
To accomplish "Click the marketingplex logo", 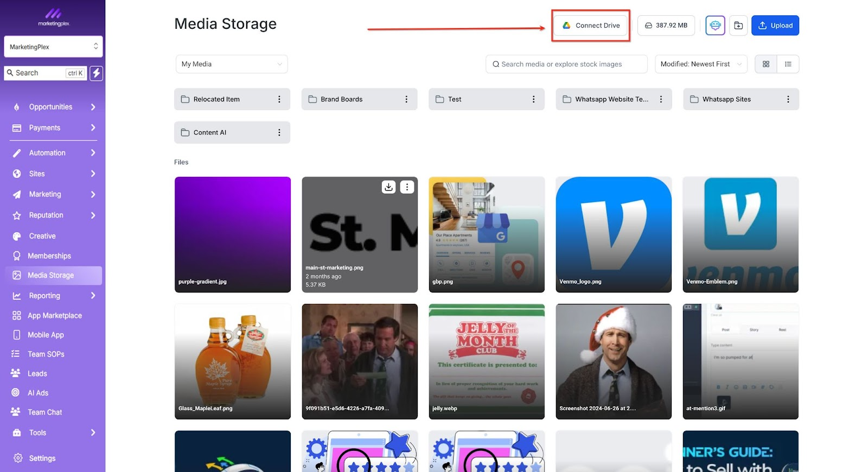I will [53, 17].
